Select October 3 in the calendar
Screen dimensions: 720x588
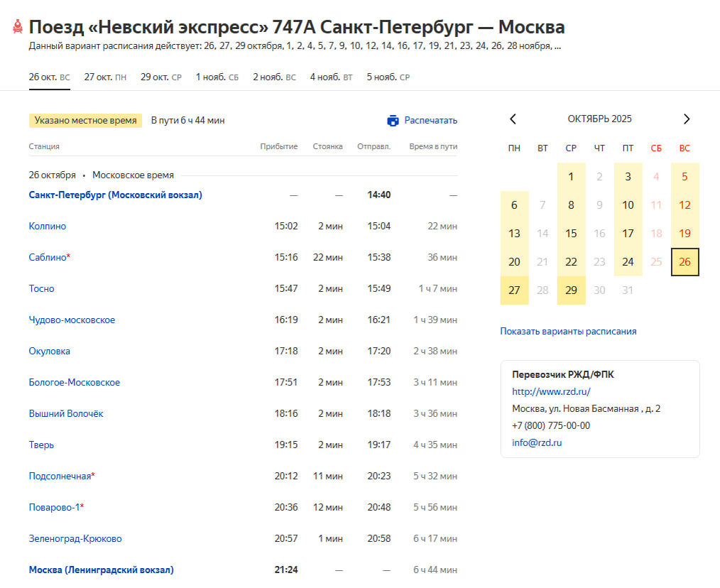(x=628, y=177)
